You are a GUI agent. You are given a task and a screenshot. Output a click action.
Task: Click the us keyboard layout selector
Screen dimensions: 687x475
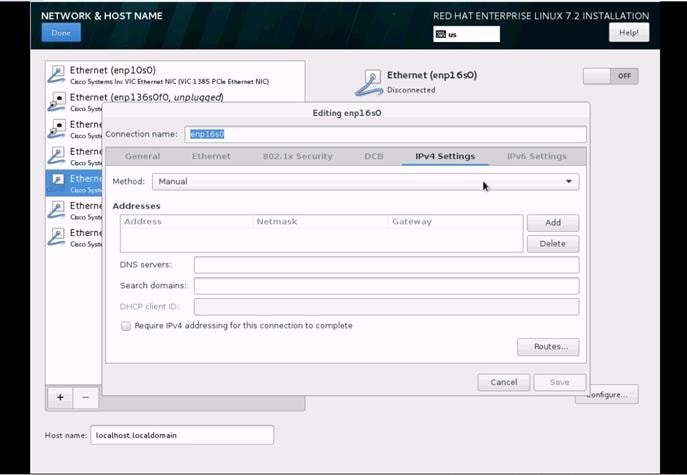[466, 34]
